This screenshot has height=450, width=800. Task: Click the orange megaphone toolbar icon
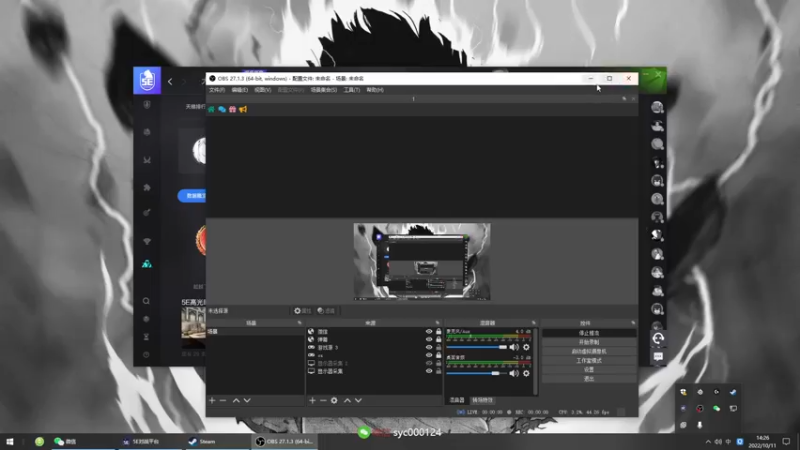[243, 109]
